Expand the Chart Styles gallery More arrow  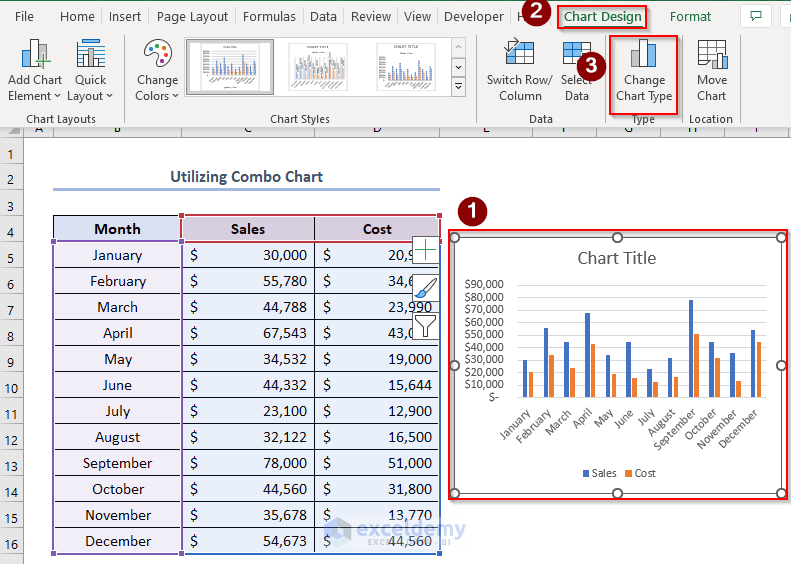click(459, 87)
